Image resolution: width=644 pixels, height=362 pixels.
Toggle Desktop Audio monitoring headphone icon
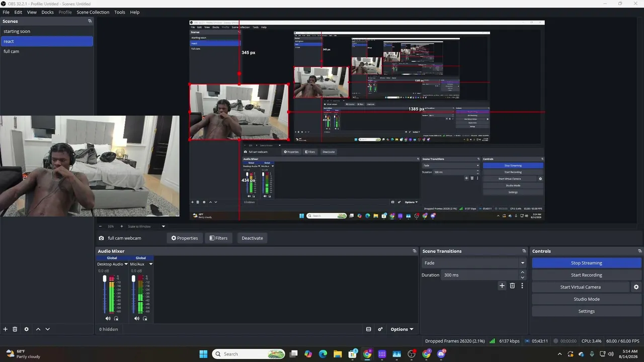[116, 318]
